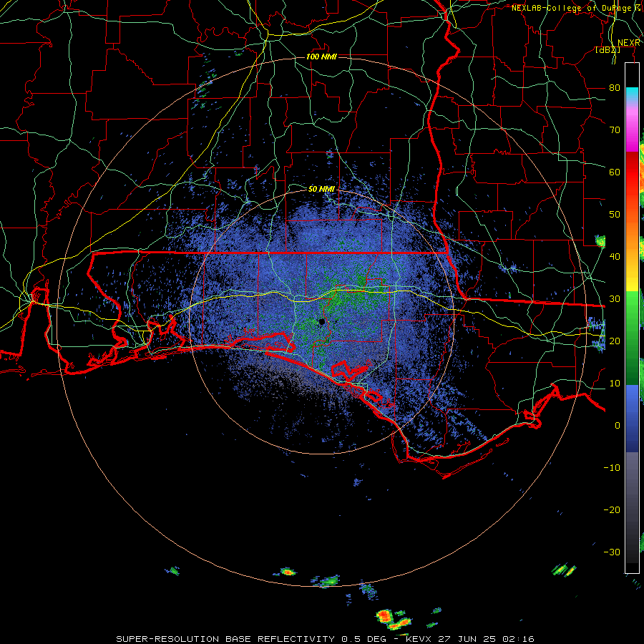Click the black radar site dot at the ring center
644x644 pixels.
(x=322, y=322)
